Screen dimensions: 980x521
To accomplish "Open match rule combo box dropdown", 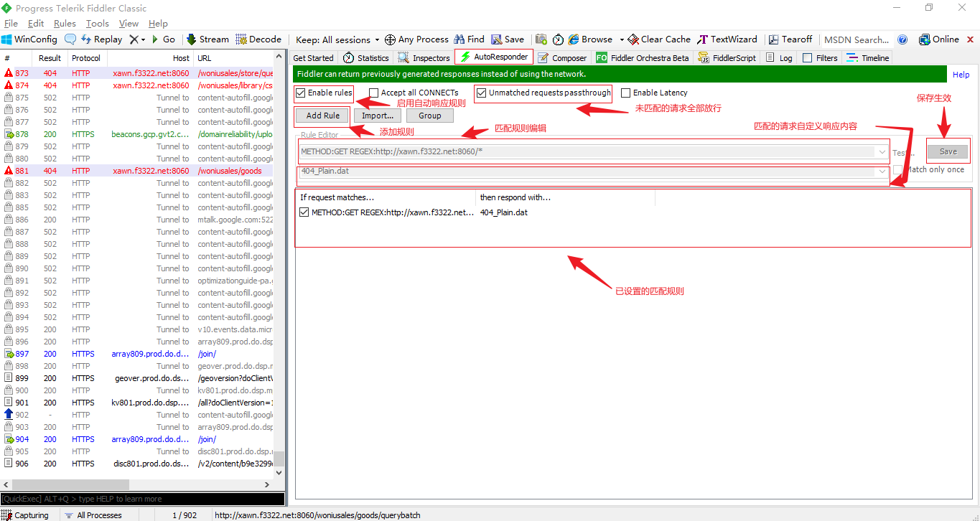I will 881,151.
